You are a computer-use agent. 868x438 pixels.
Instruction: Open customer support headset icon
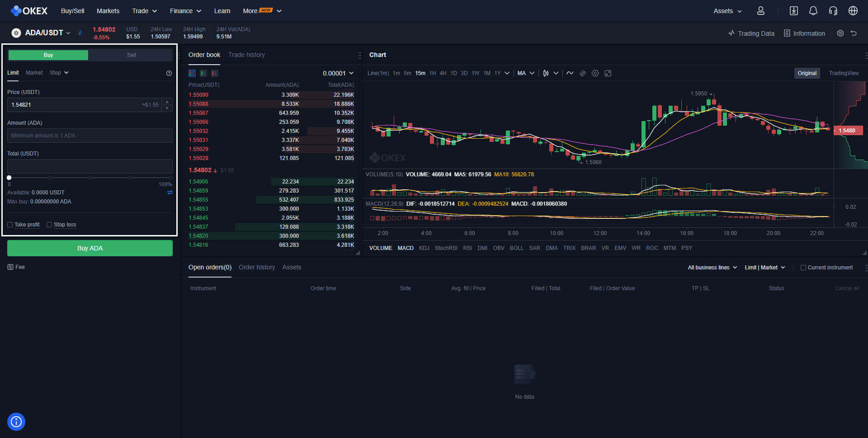pyautogui.click(x=833, y=11)
